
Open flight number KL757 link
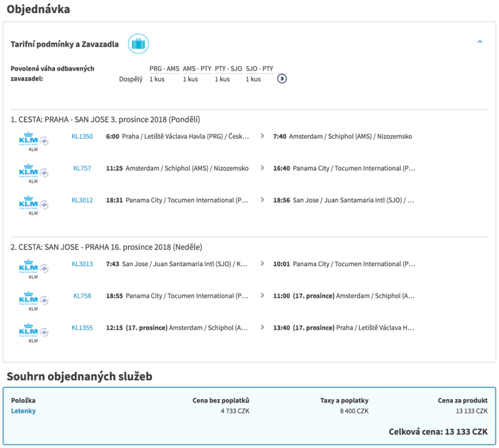click(82, 169)
